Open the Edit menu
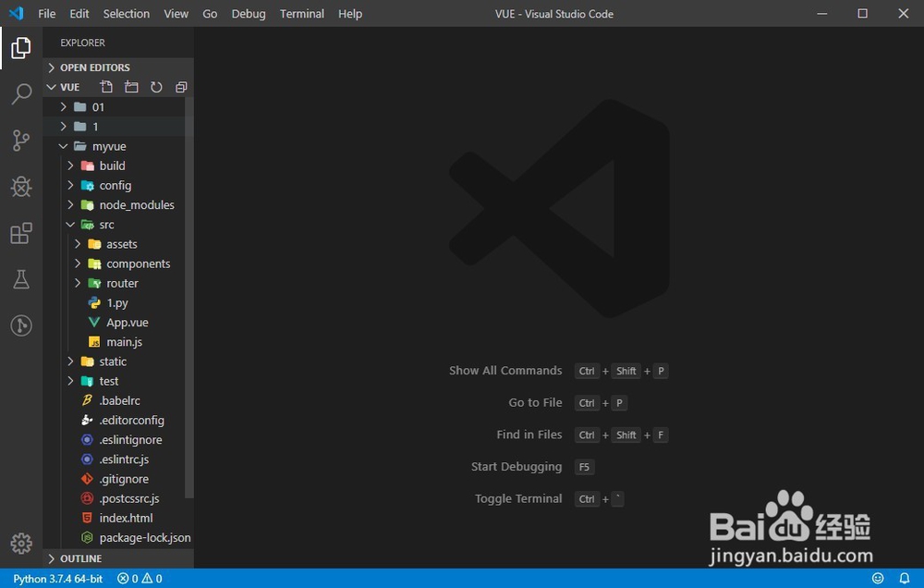Image resolution: width=924 pixels, height=588 pixels. click(x=79, y=14)
